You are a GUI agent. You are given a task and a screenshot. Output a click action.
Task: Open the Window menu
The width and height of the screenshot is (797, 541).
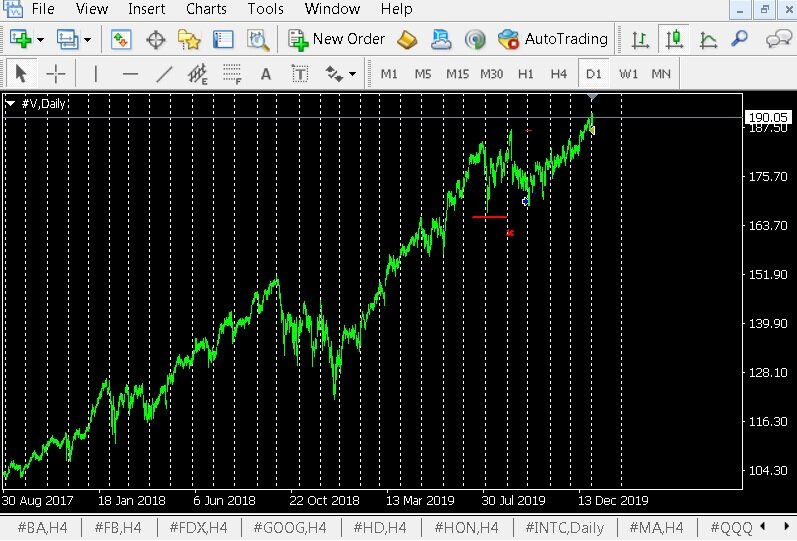pyautogui.click(x=332, y=9)
